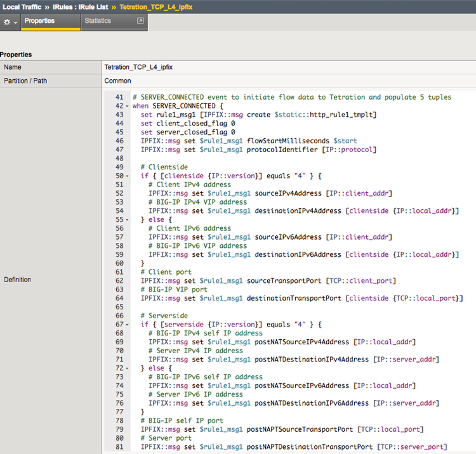This screenshot has height=454, width=476.
Task: Collapse the SERVER_CONNECTED block at line 42
Action: tap(128, 106)
